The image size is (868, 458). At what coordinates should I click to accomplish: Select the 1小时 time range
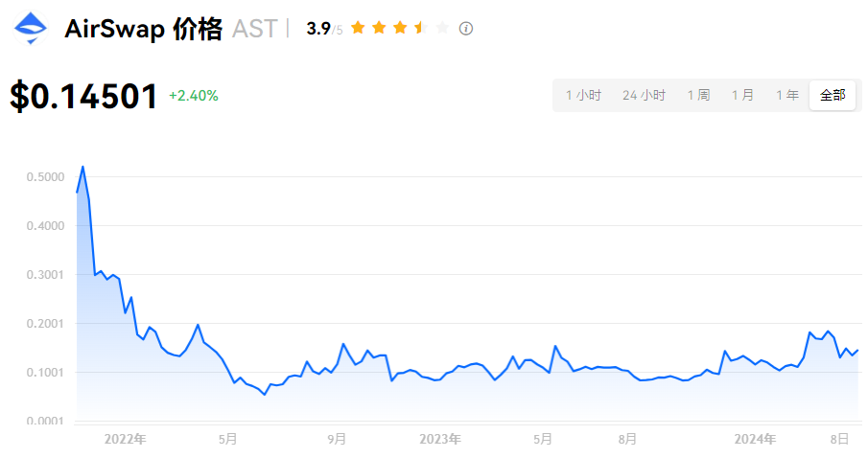(x=583, y=95)
